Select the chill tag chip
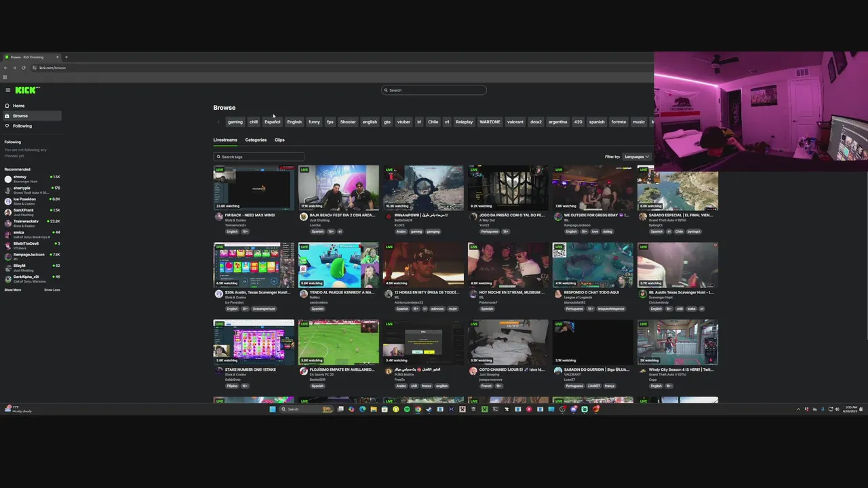The width and height of the screenshot is (868, 488). (x=254, y=122)
